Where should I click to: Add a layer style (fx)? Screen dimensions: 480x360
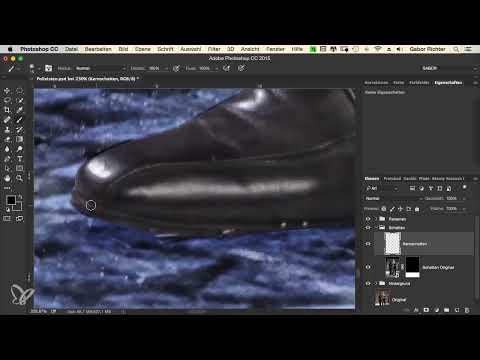pyautogui.click(x=416, y=310)
